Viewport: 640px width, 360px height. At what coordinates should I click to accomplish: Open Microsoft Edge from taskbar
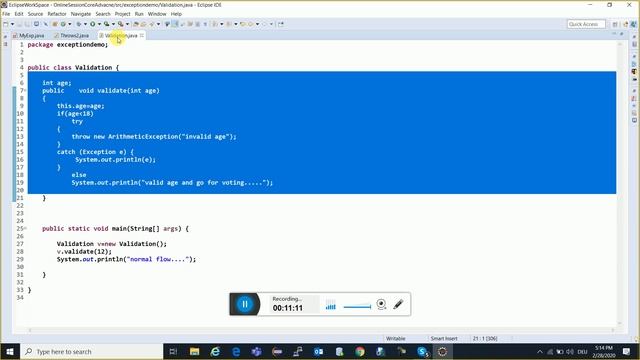click(236, 351)
